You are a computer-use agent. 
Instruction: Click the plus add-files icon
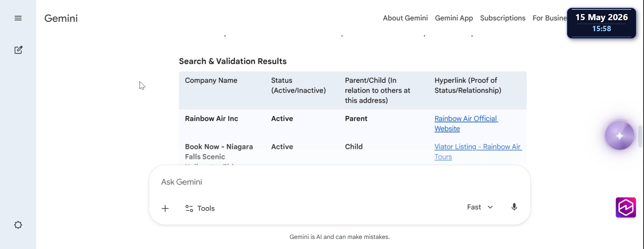165,208
